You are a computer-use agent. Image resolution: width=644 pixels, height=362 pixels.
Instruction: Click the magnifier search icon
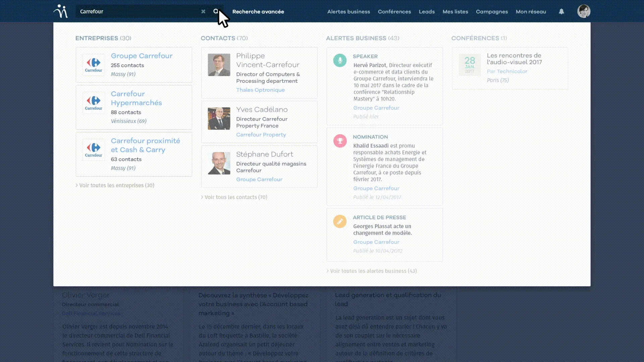pyautogui.click(x=216, y=11)
